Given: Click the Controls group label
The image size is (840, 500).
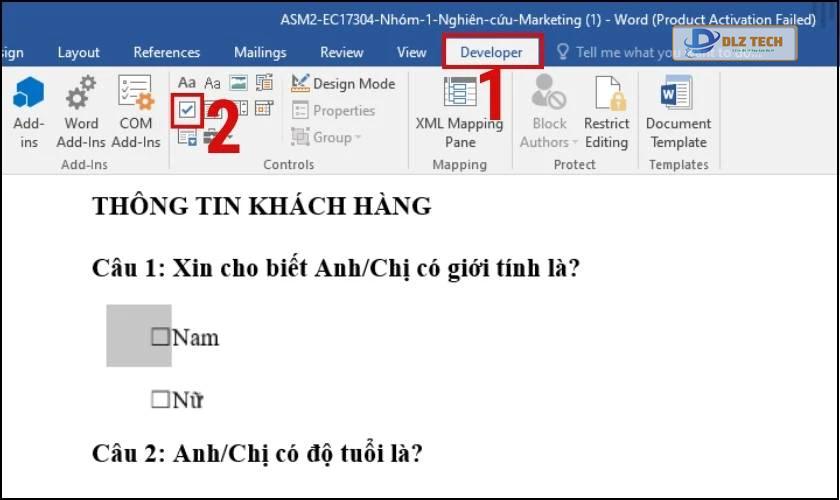Looking at the screenshot, I should click(288, 165).
